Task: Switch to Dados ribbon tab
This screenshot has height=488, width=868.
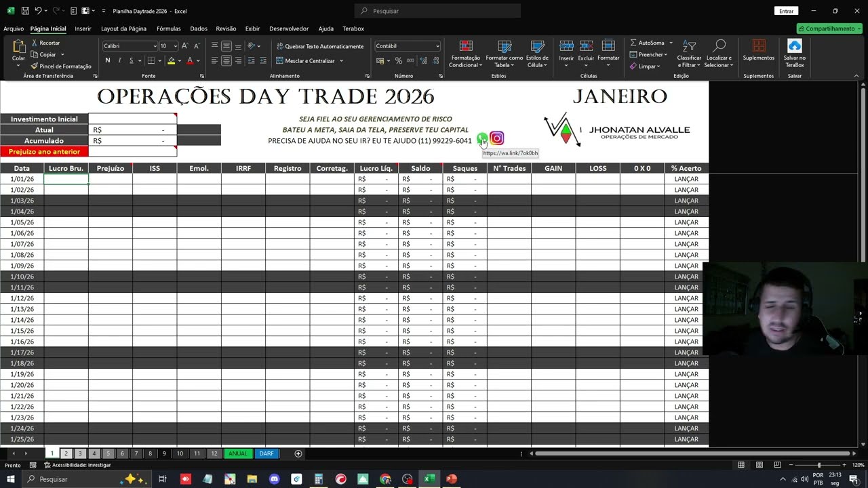Action: (199, 28)
